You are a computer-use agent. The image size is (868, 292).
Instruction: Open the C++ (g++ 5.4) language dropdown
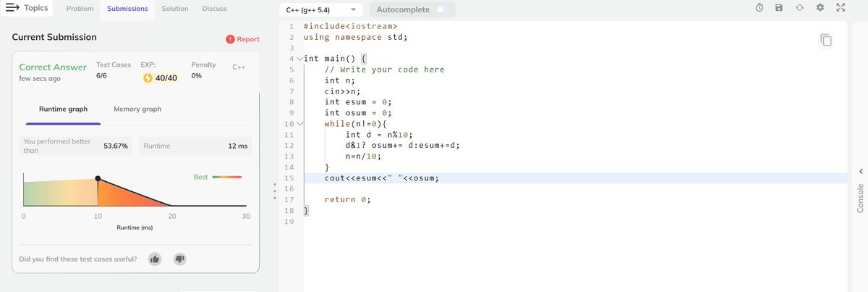pyautogui.click(x=321, y=9)
